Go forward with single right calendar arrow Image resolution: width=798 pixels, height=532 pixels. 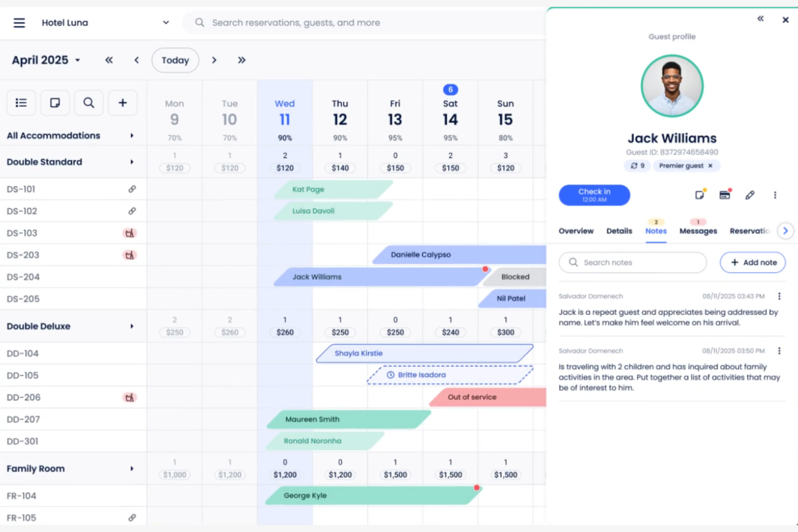214,60
